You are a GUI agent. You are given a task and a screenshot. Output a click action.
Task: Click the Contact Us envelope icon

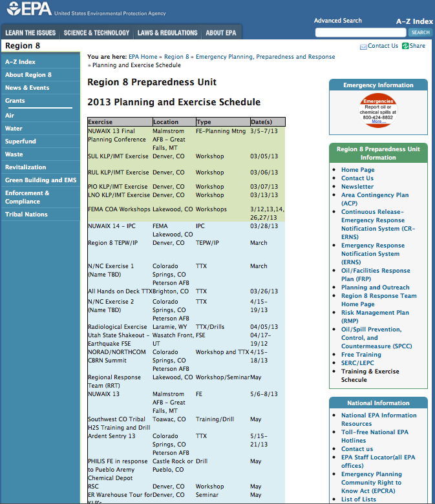pos(363,47)
